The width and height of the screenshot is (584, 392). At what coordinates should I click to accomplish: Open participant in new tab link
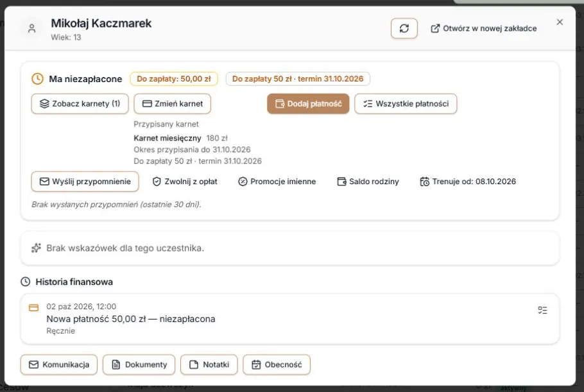[483, 29]
